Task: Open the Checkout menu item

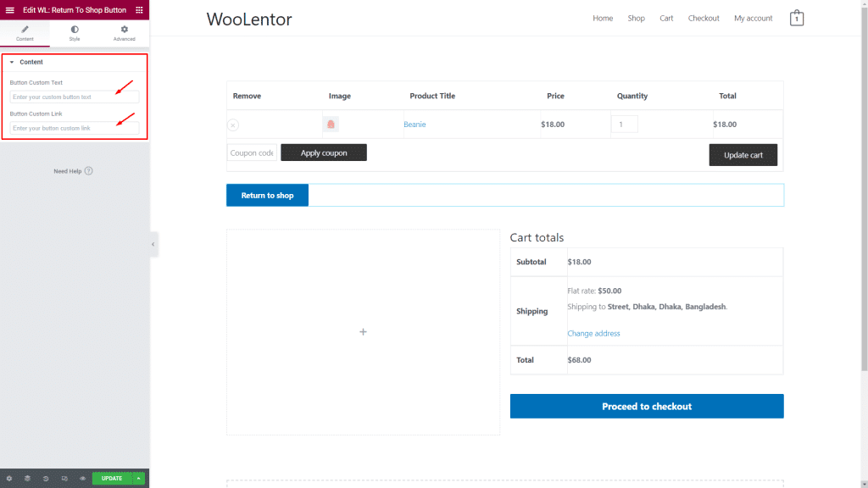Action: pyautogui.click(x=704, y=18)
